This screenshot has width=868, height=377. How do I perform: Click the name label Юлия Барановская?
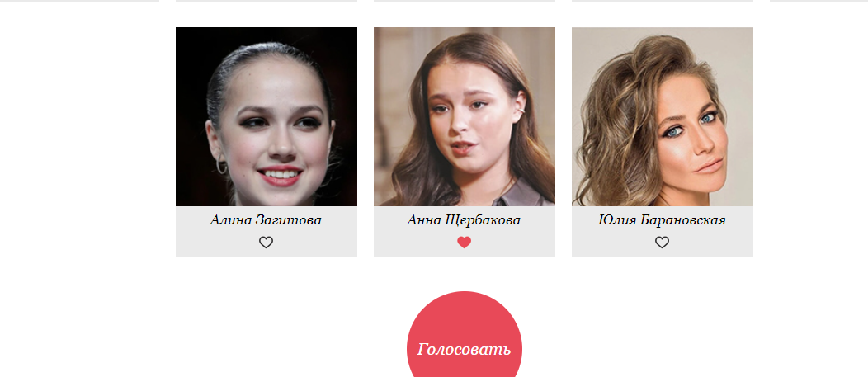(x=662, y=220)
